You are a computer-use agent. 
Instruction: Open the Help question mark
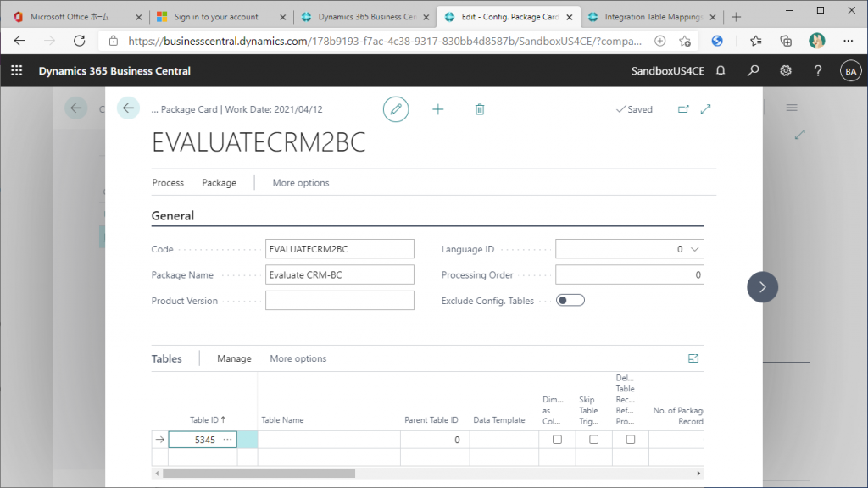tap(818, 71)
